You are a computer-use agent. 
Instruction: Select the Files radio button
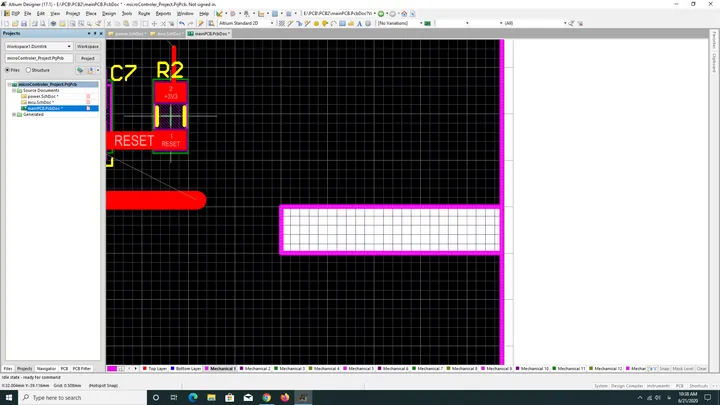tap(7, 70)
